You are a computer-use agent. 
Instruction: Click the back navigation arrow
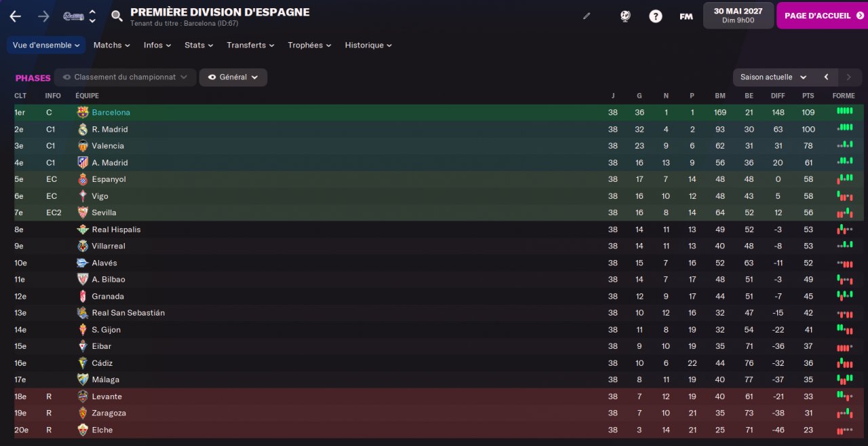[15, 16]
